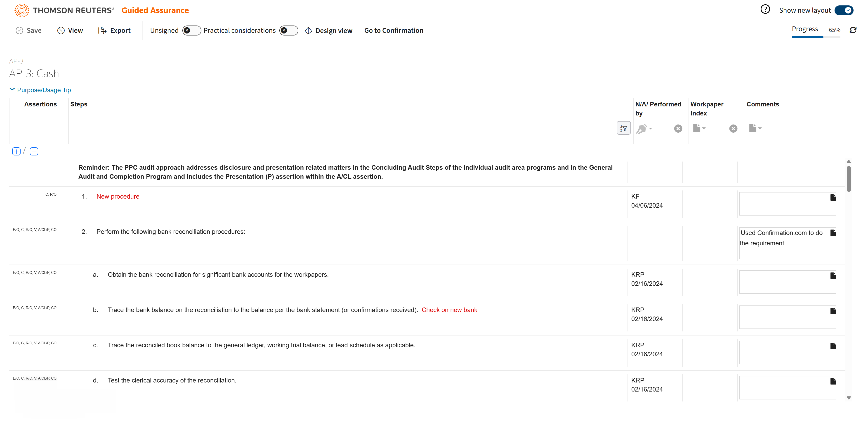The image size is (868, 427).
Task: Click the refresh progress icon
Action: tap(853, 30)
